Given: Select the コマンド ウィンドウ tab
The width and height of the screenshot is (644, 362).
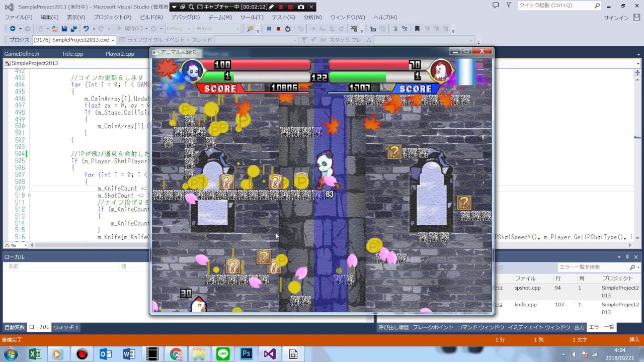Looking at the screenshot, I should coord(480,327).
